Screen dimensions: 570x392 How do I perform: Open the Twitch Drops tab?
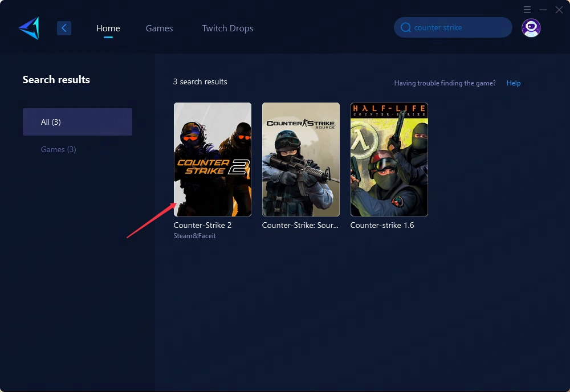(x=227, y=28)
